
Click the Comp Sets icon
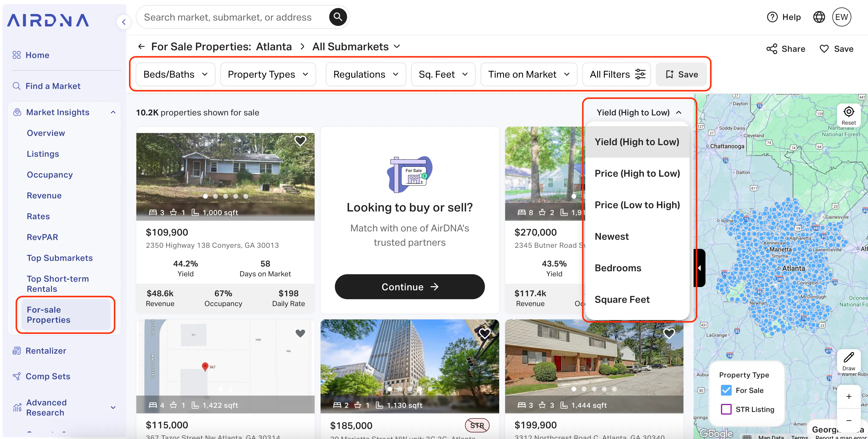[16, 376]
